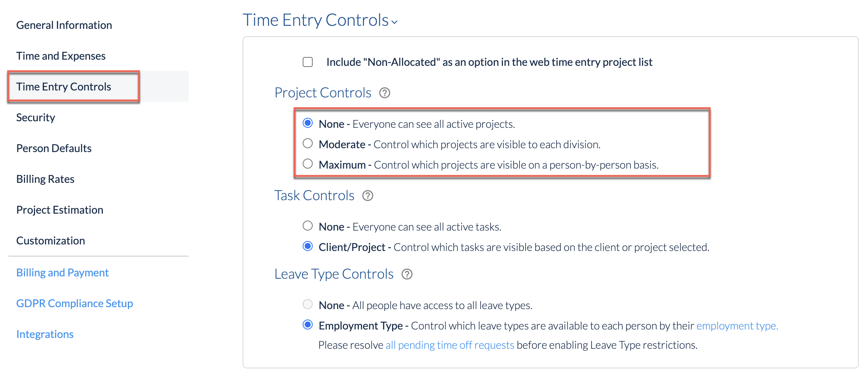The image size is (868, 378).
Task: Open the Security settings section
Action: tap(35, 117)
